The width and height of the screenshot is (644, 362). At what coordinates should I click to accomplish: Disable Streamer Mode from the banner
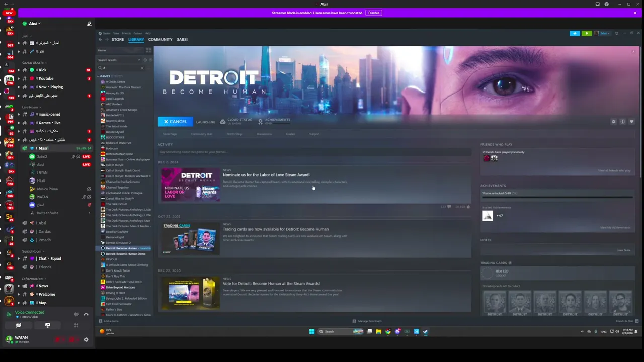coord(374,13)
